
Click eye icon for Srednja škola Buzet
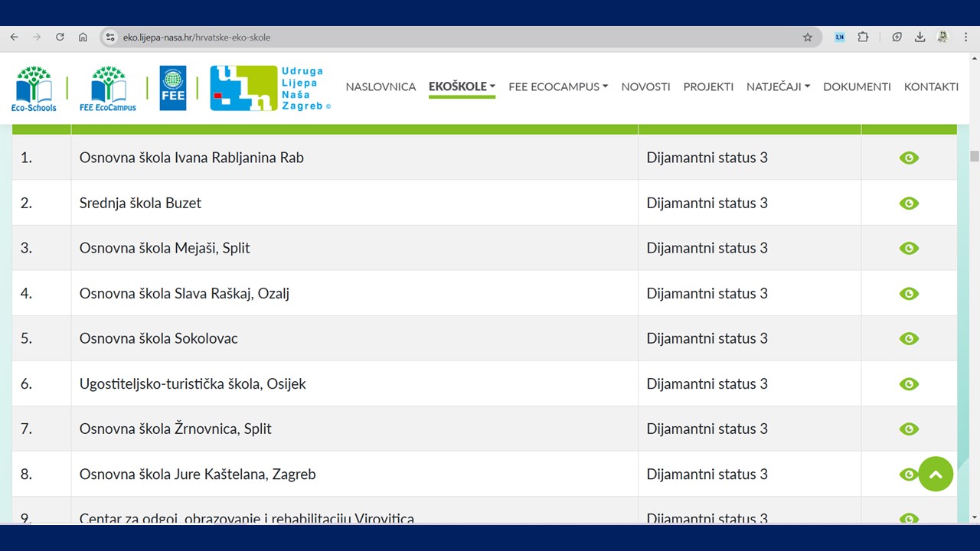pyautogui.click(x=908, y=203)
